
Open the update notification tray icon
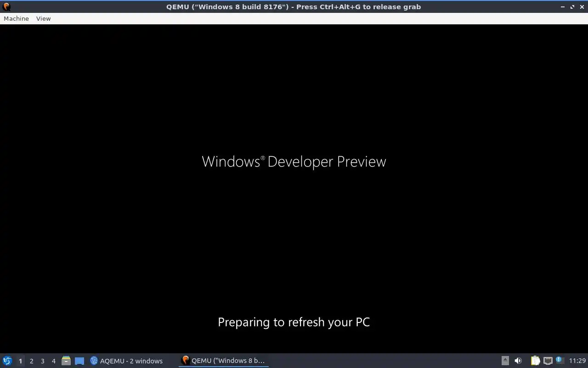coord(559,360)
